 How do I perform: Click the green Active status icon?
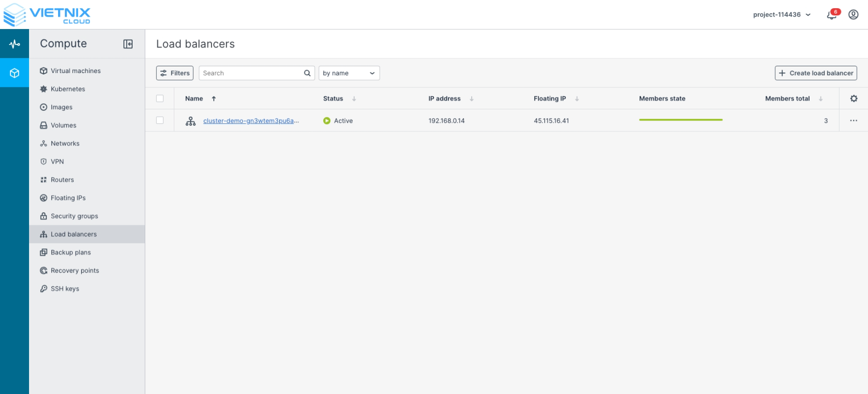(x=327, y=121)
